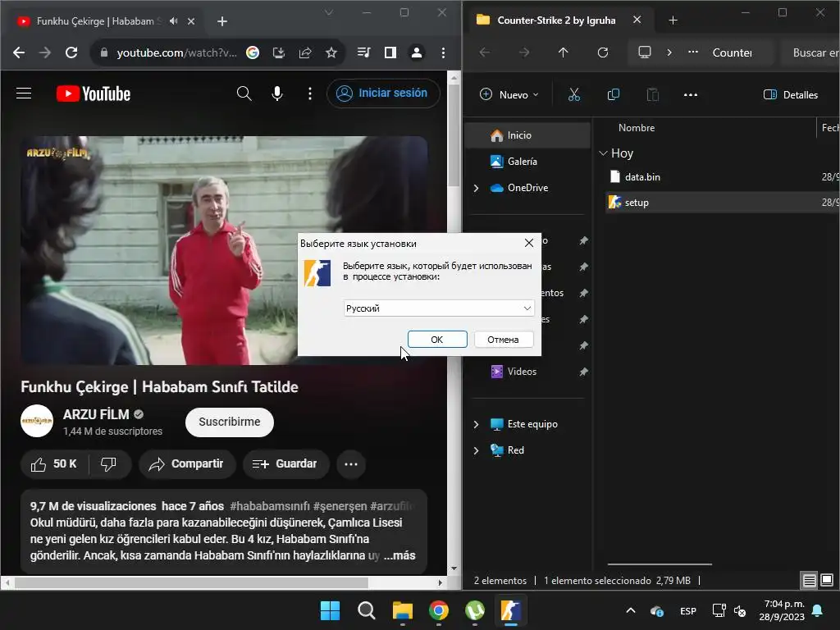Open YouTube settings three-dot menu
The height and width of the screenshot is (630, 840).
[309, 94]
